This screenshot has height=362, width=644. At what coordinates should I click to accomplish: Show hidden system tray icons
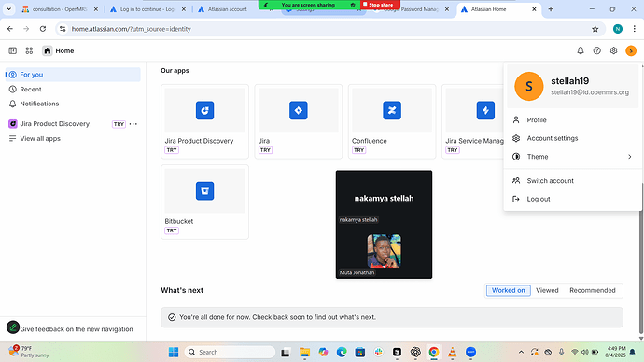tap(521, 352)
